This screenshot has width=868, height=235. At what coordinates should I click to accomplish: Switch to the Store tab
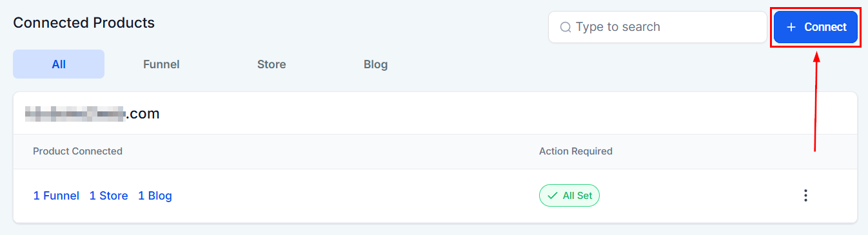click(x=271, y=64)
